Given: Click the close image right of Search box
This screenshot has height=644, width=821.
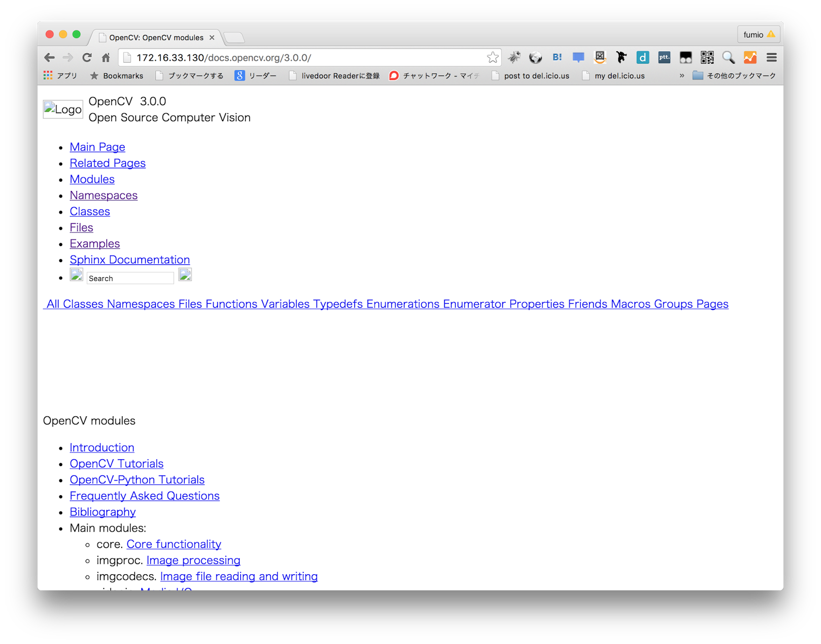Looking at the screenshot, I should 185,275.
